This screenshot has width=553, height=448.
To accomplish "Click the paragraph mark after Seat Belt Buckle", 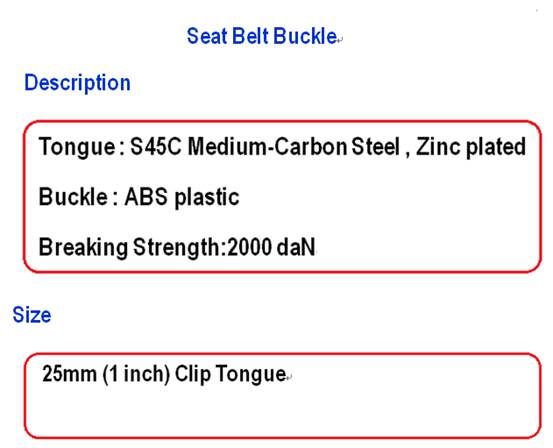I will pyautogui.click(x=340, y=40).
